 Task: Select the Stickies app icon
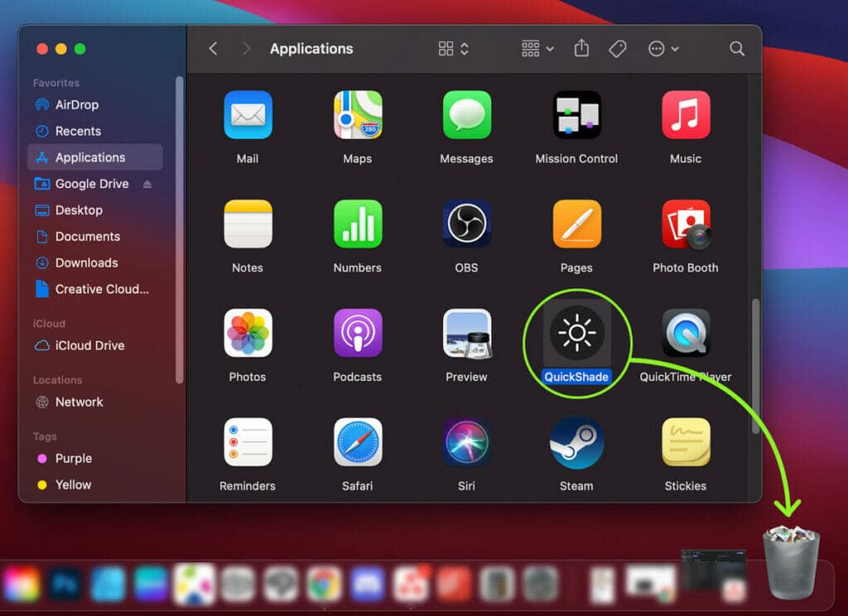686,442
